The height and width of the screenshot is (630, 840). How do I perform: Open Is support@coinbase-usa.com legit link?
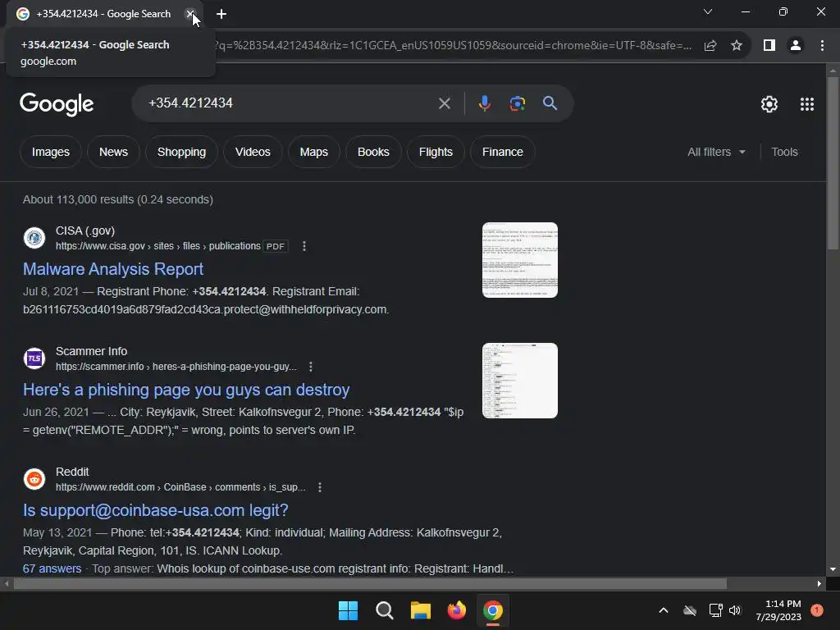[155, 510]
